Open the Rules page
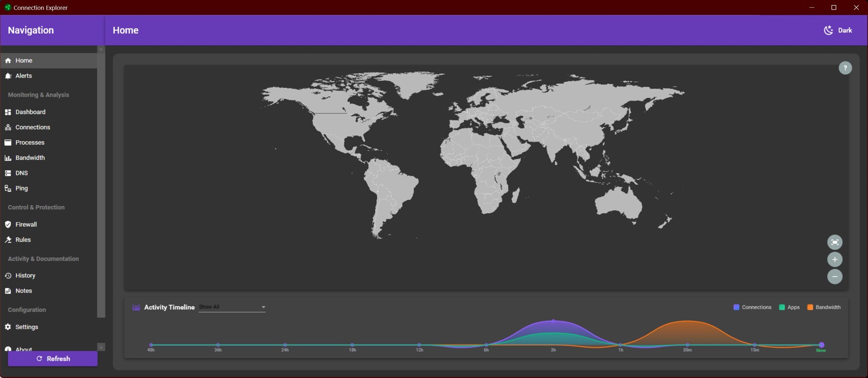The height and width of the screenshot is (378, 868). click(x=23, y=240)
